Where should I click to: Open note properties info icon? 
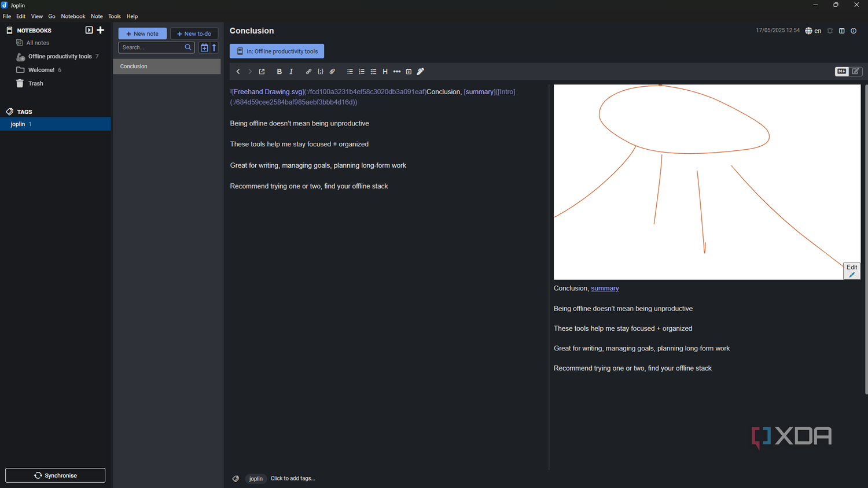pyautogui.click(x=854, y=31)
